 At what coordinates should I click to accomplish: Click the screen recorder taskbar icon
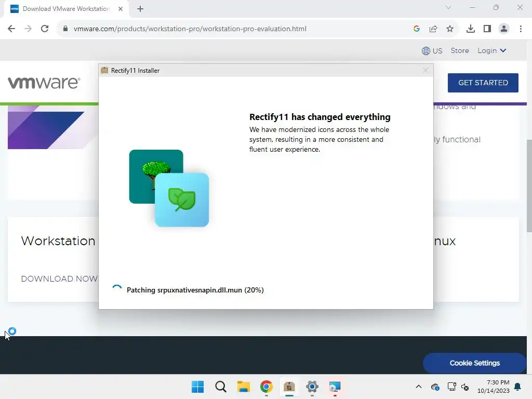tap(335, 387)
